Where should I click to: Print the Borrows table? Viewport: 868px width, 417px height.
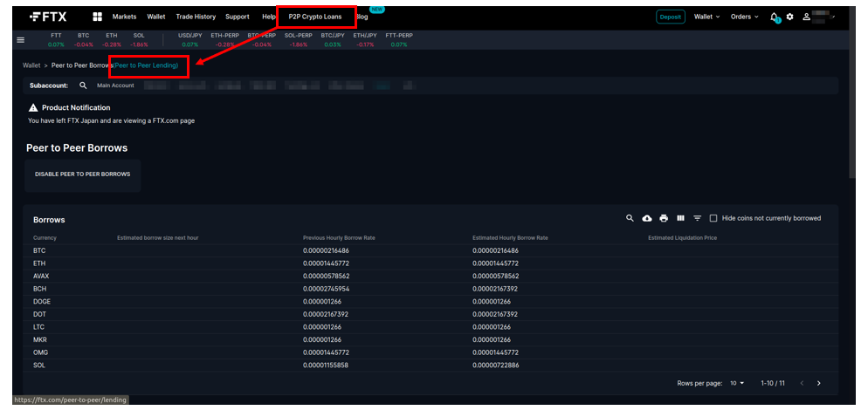tap(664, 218)
